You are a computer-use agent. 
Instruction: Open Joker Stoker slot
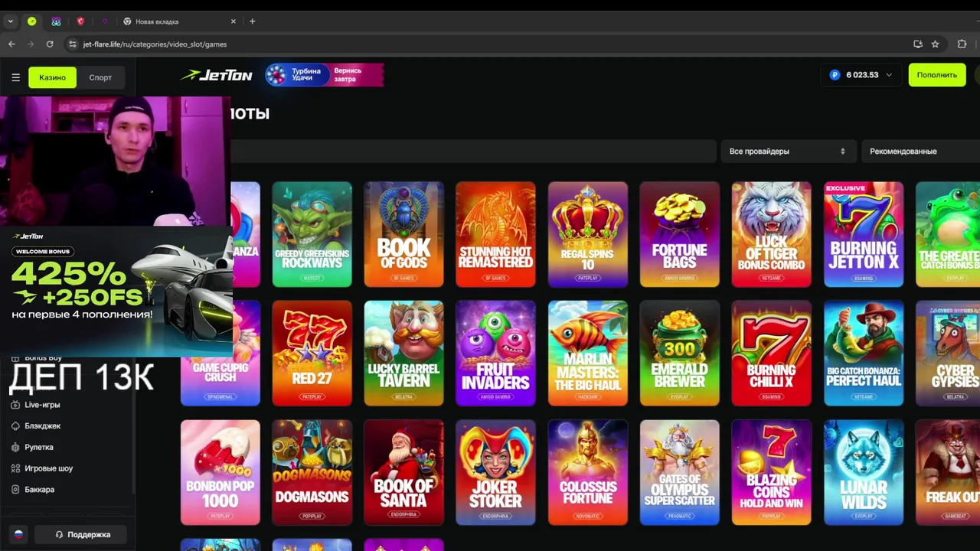pyautogui.click(x=496, y=472)
